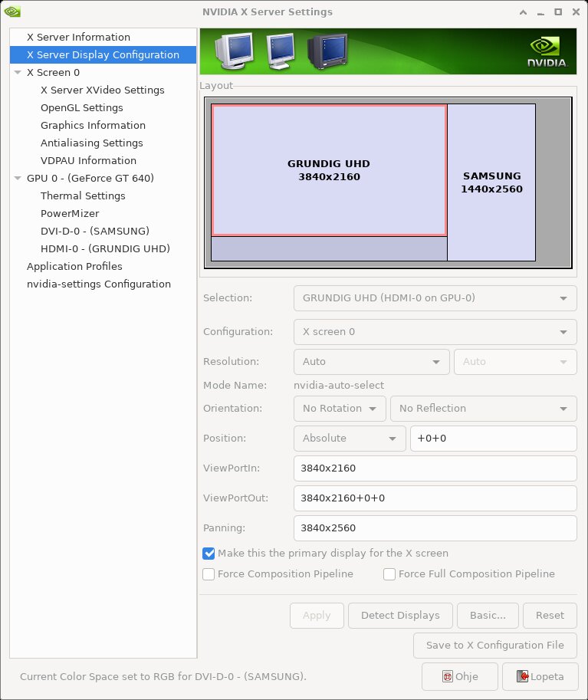Click the ViewPortOut 3840x2160+0+0 field
The width and height of the screenshot is (588, 700).
pos(435,498)
